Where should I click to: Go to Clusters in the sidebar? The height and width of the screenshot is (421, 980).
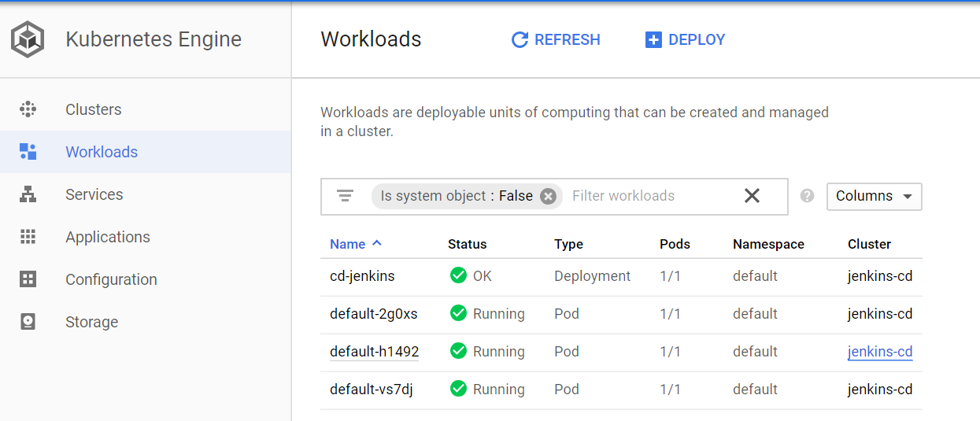pos(94,109)
